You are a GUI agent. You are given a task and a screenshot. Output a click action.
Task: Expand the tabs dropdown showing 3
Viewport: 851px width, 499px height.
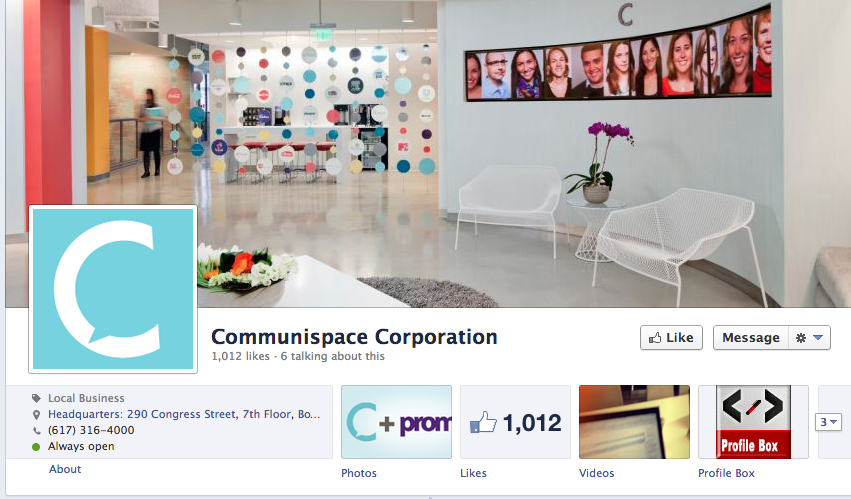click(x=828, y=422)
